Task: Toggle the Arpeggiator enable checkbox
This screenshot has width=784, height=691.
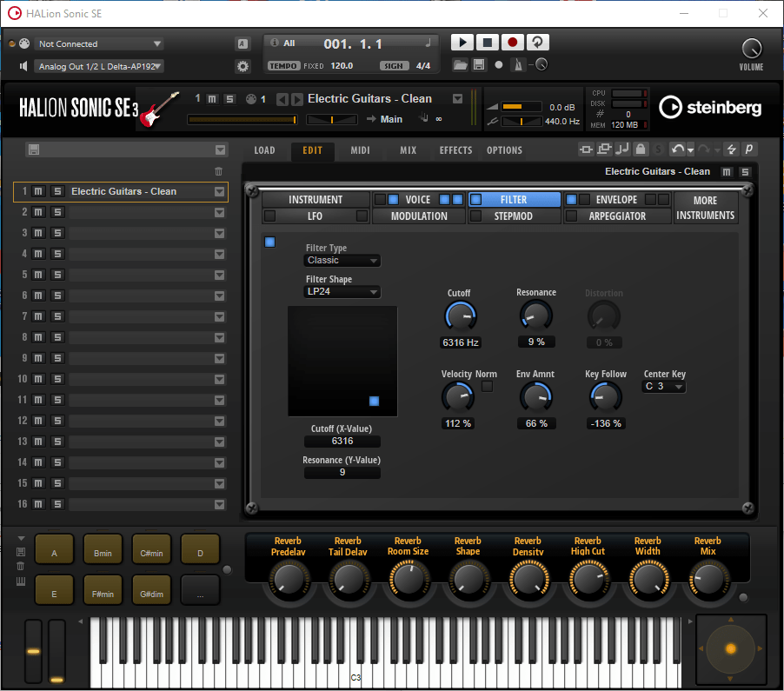Action: pyautogui.click(x=571, y=216)
